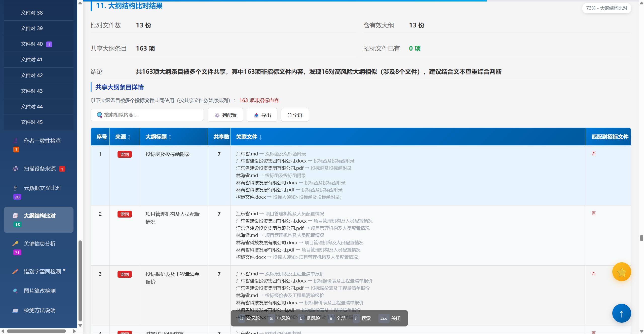Click 林海省科技发展有限公司.docx in row 1
Viewport: 644px width, 334px height.
pos(267,183)
